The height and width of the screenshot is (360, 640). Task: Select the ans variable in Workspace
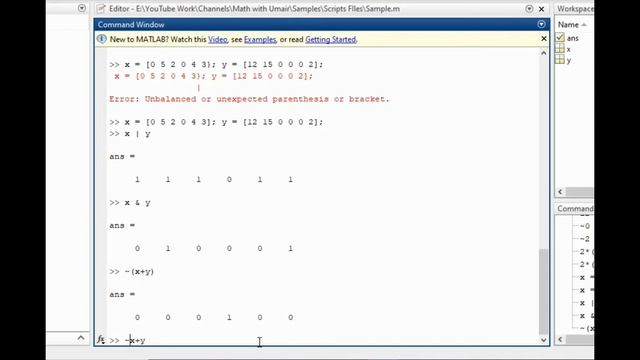click(x=573, y=38)
